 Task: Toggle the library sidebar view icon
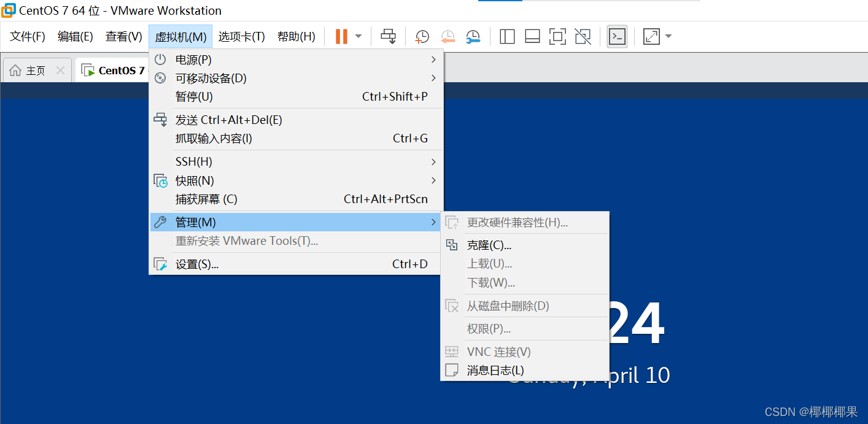pos(507,37)
